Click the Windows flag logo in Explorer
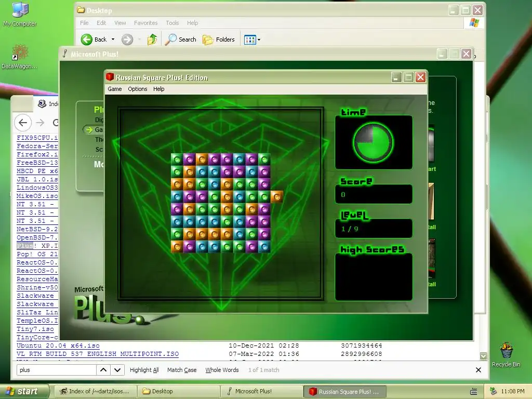532x399 pixels. pos(474,23)
